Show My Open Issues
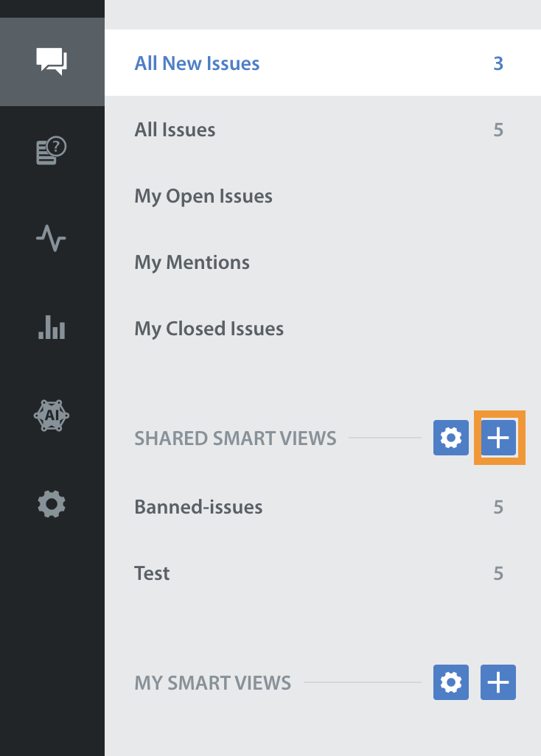The width and height of the screenshot is (541, 756). (x=323, y=196)
